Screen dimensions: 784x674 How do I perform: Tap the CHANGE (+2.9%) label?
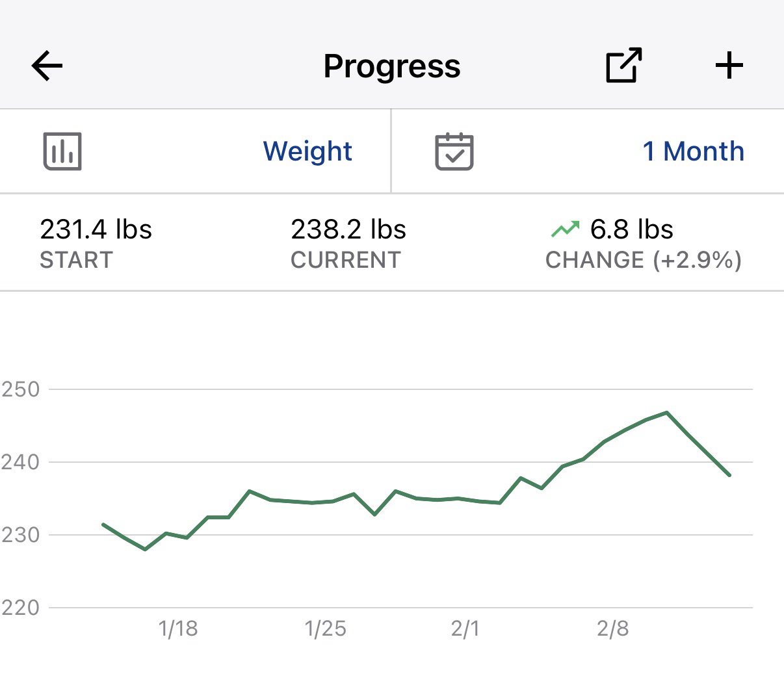[643, 260]
